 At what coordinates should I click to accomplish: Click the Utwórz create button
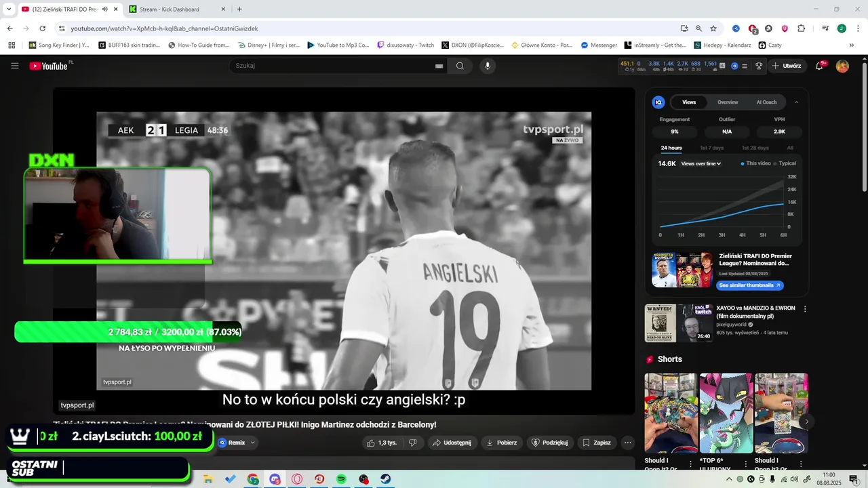[787, 66]
